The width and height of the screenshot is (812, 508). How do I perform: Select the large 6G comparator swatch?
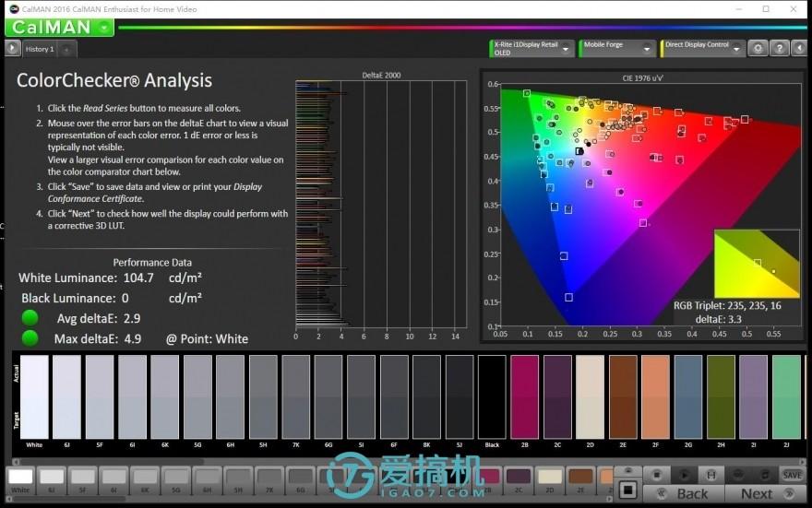(328, 396)
